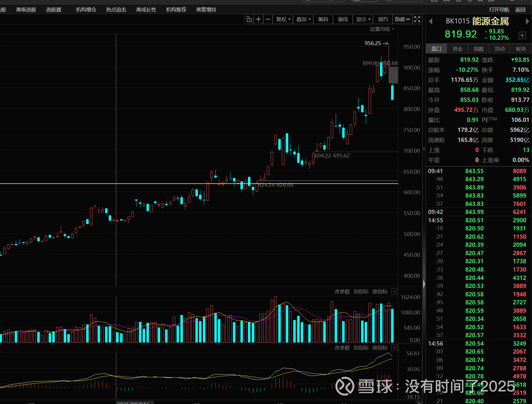This screenshot has height=404, width=532.
Task: Click 改参数 on the volume panel
Action: [x=342, y=292]
